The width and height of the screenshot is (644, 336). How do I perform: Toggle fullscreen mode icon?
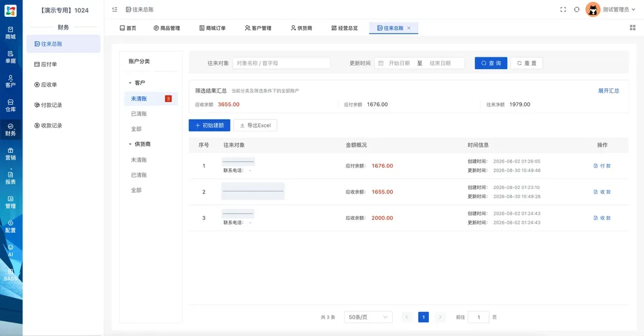tap(563, 10)
